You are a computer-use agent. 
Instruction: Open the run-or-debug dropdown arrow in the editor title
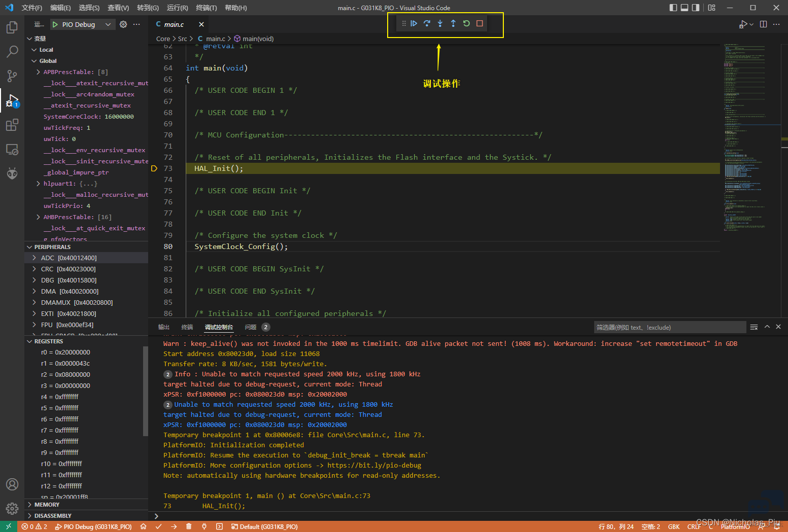(x=751, y=24)
